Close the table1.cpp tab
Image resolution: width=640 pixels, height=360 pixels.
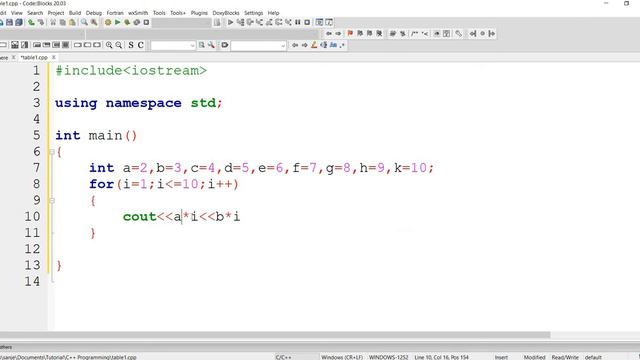(53, 58)
